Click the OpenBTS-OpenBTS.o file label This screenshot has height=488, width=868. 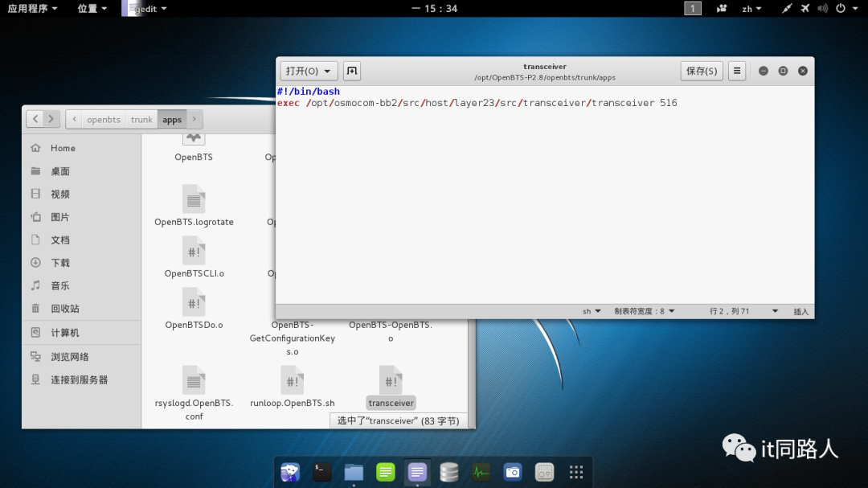click(x=391, y=331)
